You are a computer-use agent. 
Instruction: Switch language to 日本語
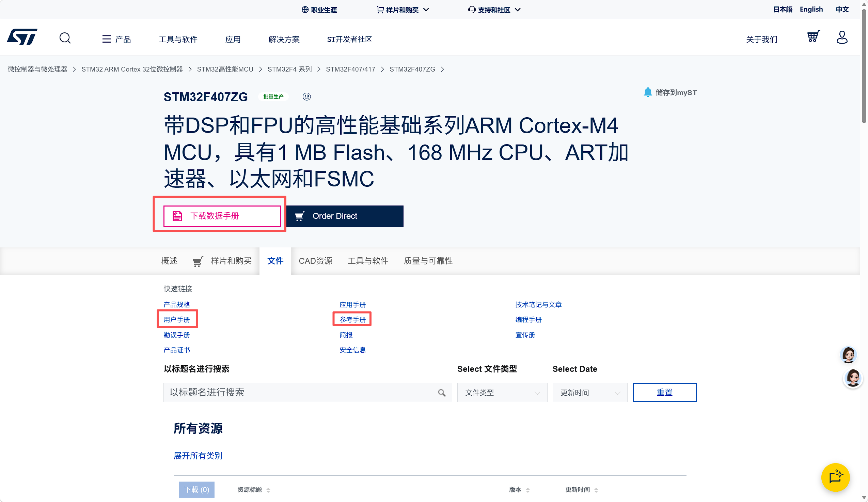[x=783, y=9]
